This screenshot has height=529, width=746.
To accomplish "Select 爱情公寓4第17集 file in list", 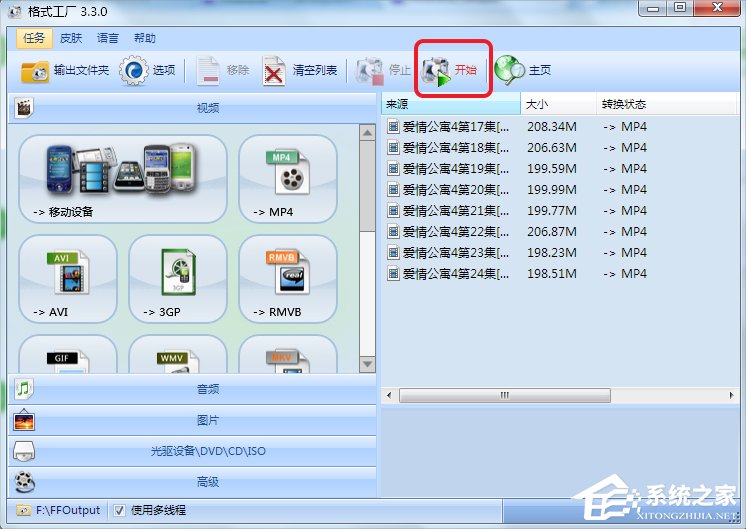I will coord(455,127).
